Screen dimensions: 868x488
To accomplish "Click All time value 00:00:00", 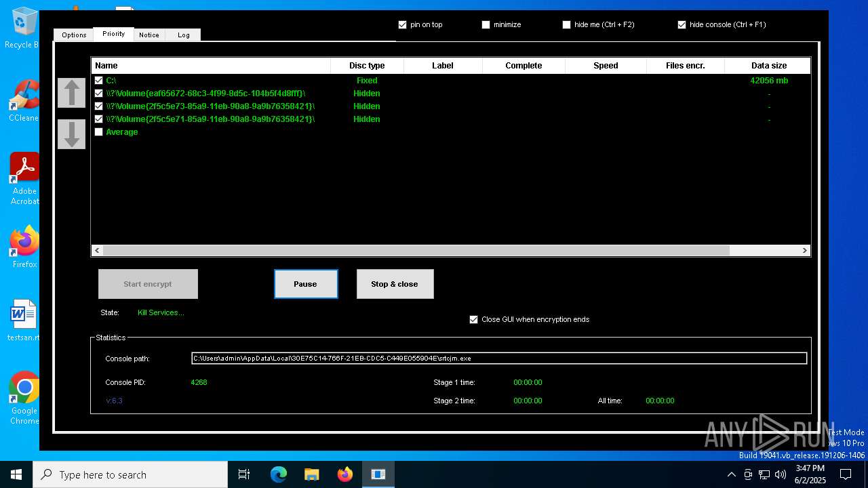I will click(x=660, y=401).
